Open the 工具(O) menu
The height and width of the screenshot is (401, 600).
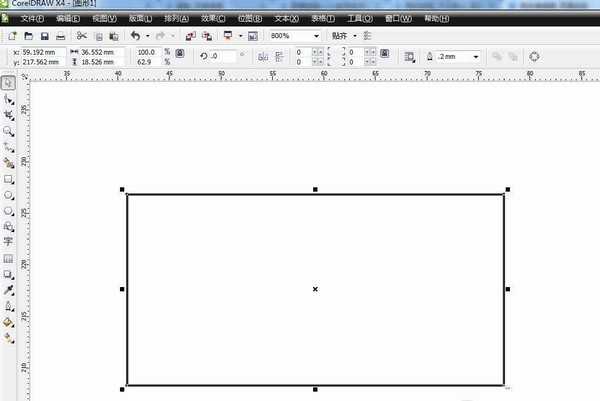(360, 18)
